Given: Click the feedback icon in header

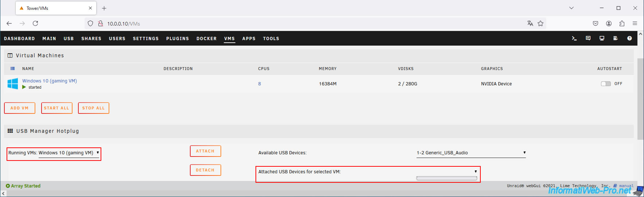Looking at the screenshot, I should pos(588,38).
